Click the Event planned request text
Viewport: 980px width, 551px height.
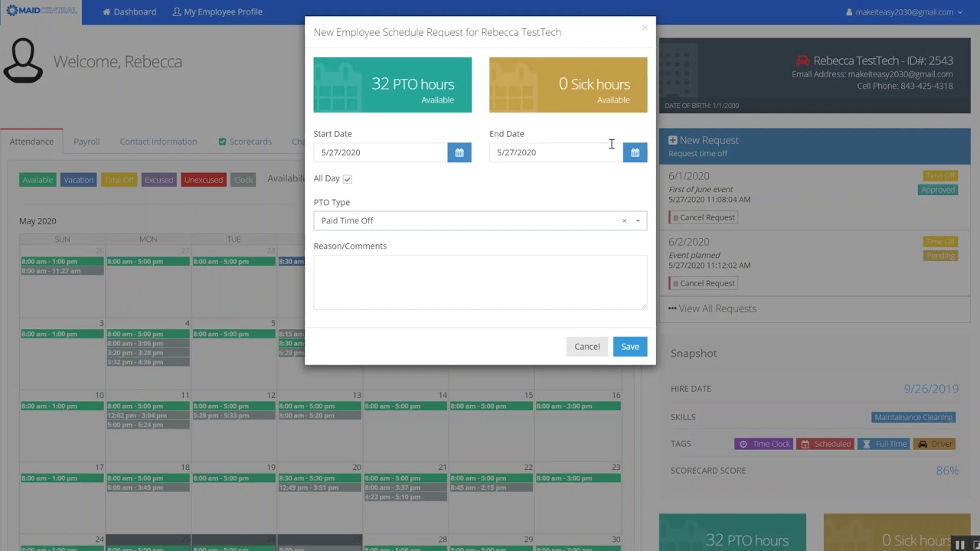pyautogui.click(x=694, y=255)
